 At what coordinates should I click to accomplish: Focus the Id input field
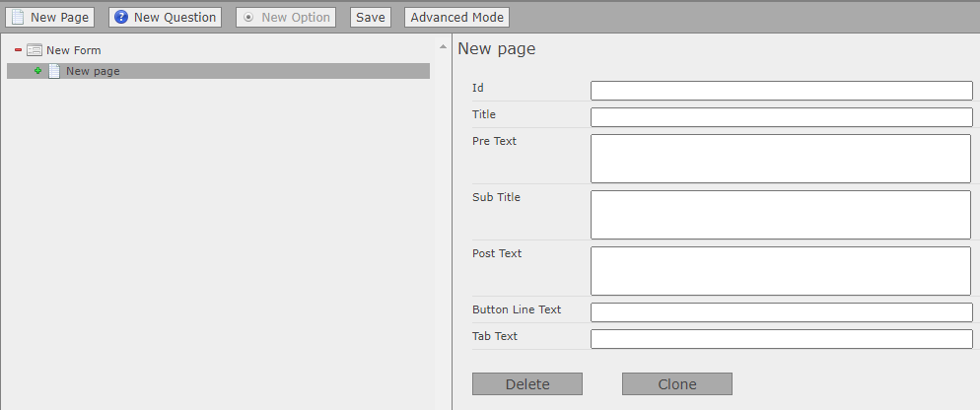(781, 91)
